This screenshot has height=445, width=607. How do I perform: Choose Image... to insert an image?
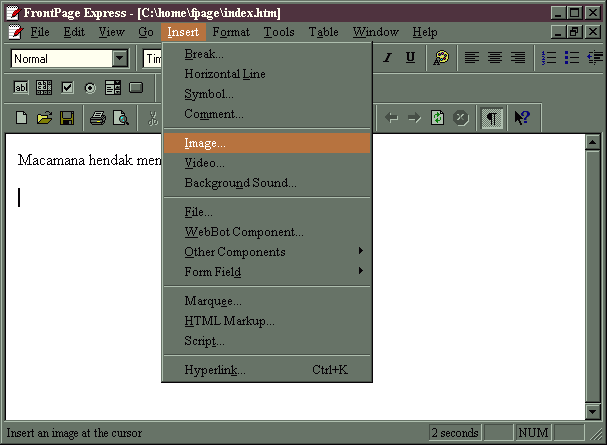point(267,143)
